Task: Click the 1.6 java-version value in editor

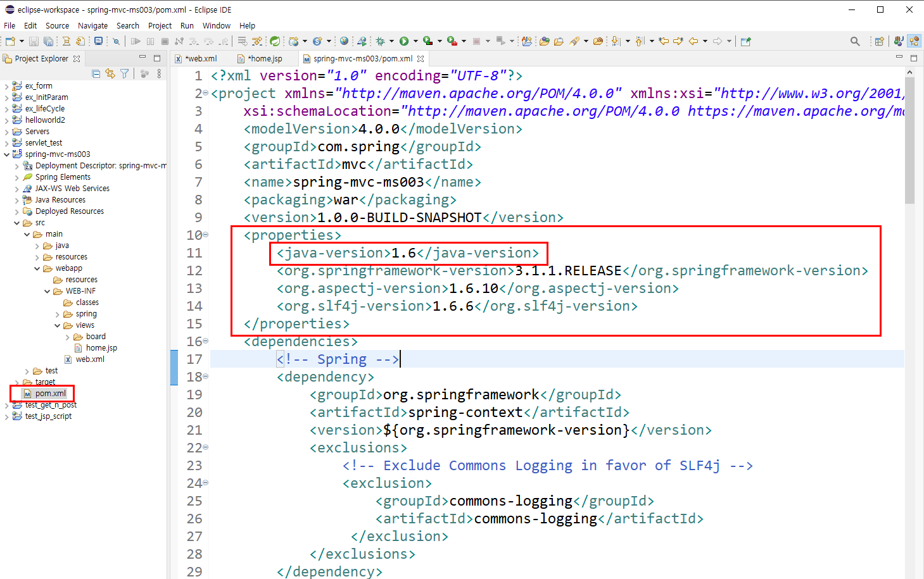Action: [x=403, y=253]
